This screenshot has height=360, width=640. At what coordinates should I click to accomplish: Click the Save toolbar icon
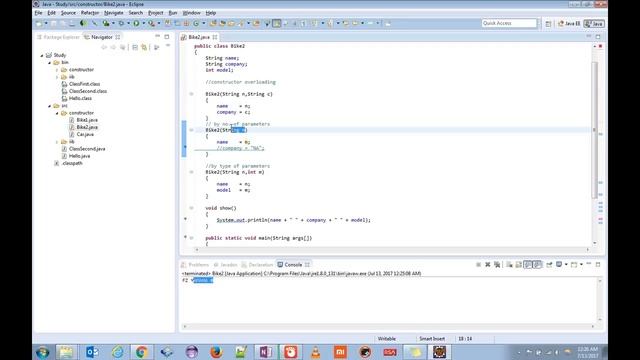[x=53, y=24]
